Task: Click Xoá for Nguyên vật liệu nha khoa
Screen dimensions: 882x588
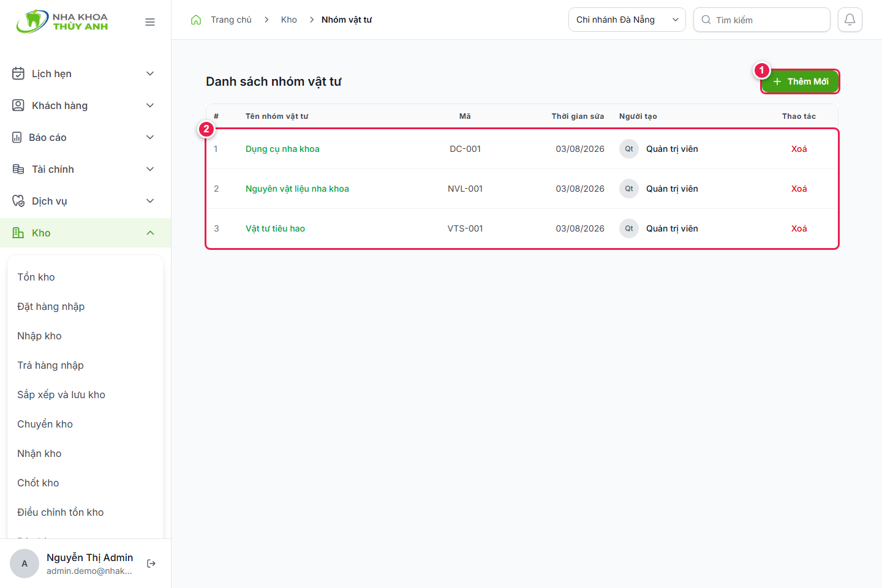Action: (799, 189)
